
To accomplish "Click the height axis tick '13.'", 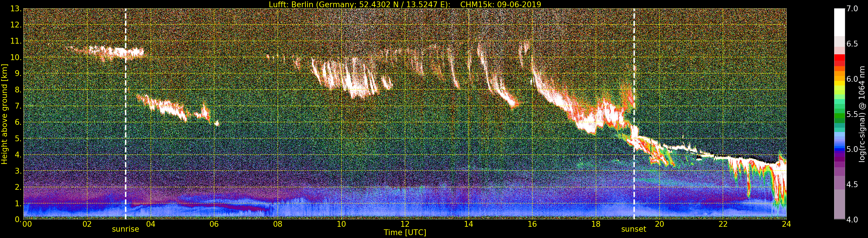I will click(16, 9).
